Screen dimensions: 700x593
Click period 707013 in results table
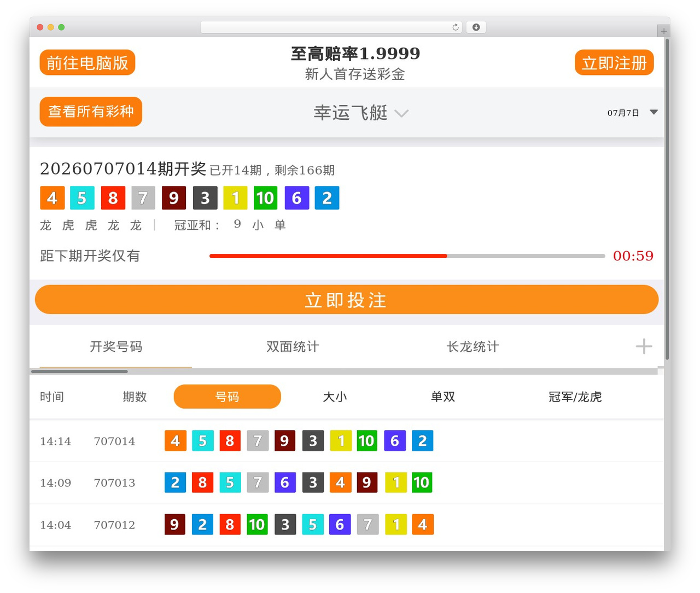coord(114,483)
